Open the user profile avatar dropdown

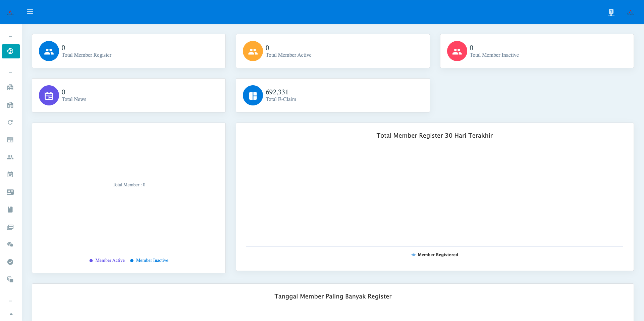(630, 12)
